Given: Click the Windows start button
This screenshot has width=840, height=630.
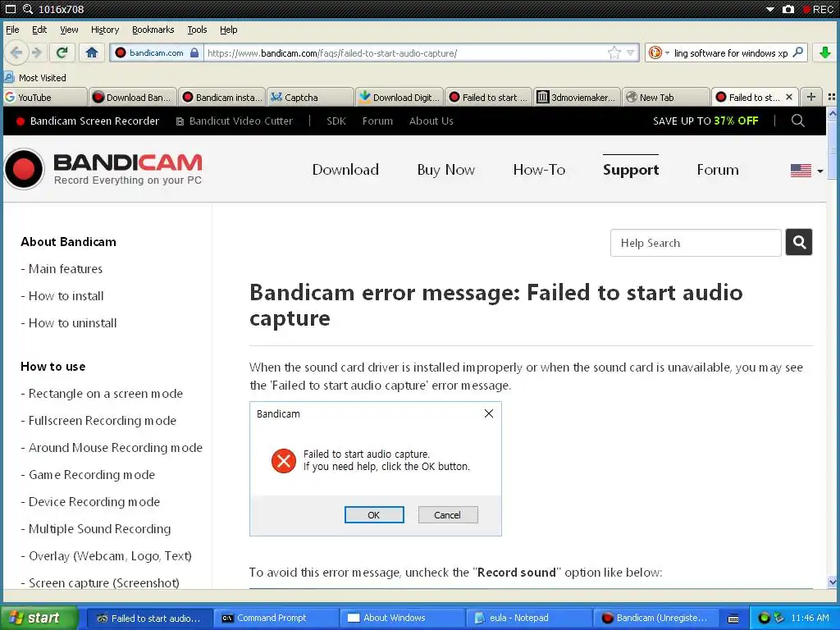Looking at the screenshot, I should [x=39, y=618].
